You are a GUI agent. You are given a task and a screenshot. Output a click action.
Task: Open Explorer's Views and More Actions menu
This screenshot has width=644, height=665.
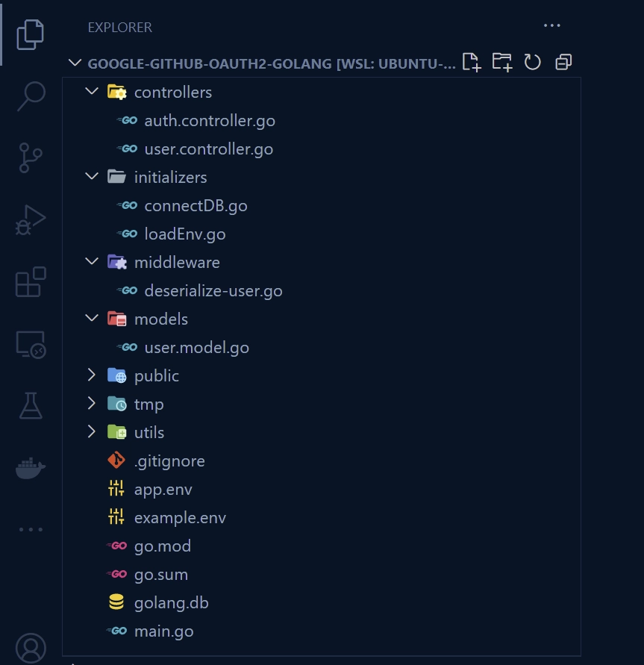pyautogui.click(x=552, y=26)
